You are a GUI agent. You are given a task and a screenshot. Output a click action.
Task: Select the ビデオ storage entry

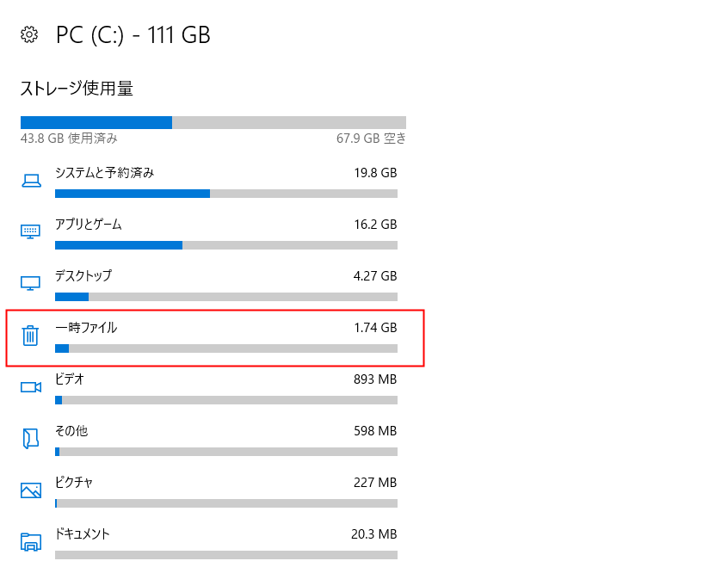coord(70,379)
